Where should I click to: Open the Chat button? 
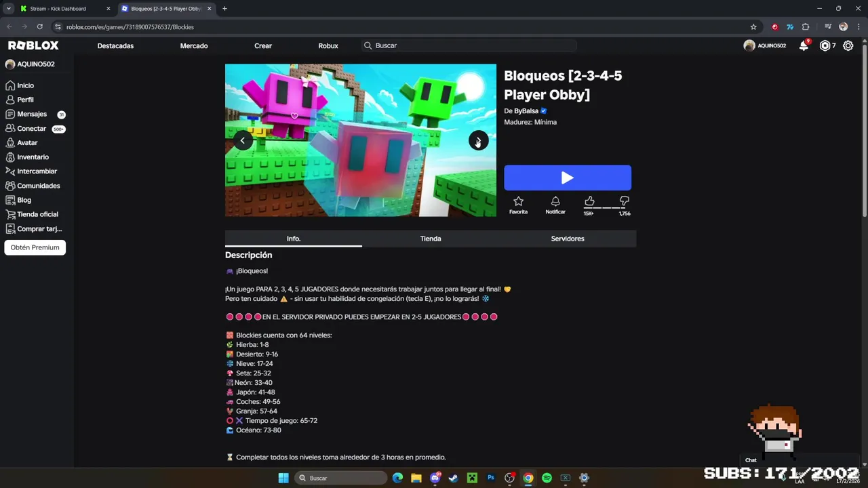pos(751,460)
